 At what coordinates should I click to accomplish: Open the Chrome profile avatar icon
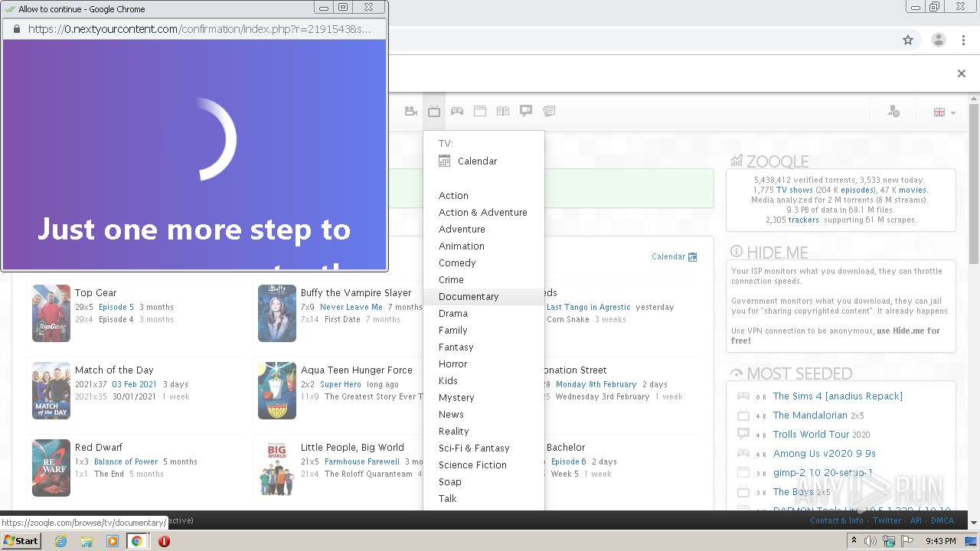pyautogui.click(x=939, y=40)
